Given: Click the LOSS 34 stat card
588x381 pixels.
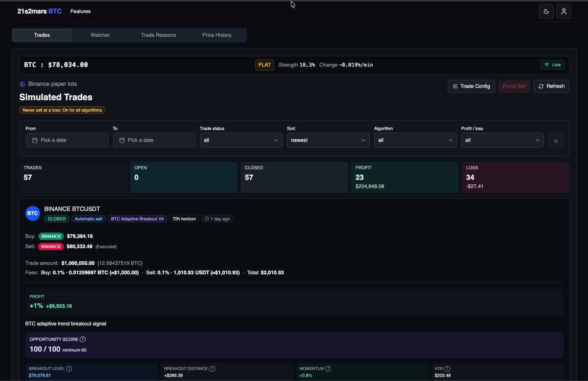Looking at the screenshot, I should point(516,177).
